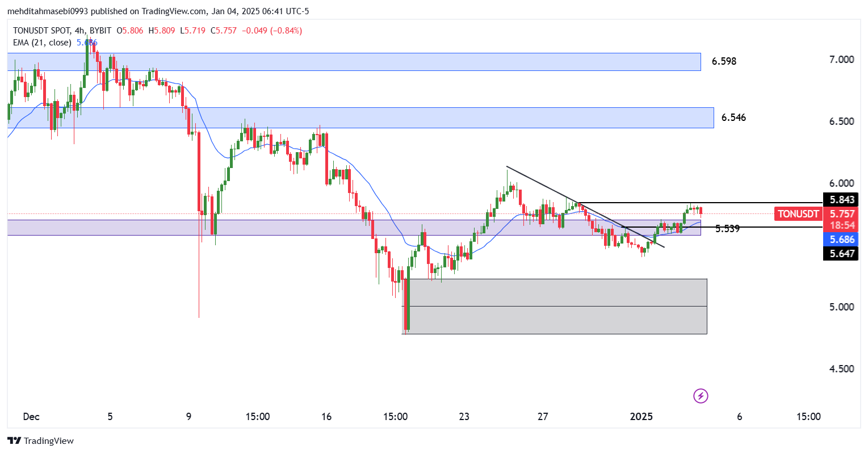Click the 5.757 current price label
Image resolution: width=868 pixels, height=453 pixels.
[x=842, y=214]
